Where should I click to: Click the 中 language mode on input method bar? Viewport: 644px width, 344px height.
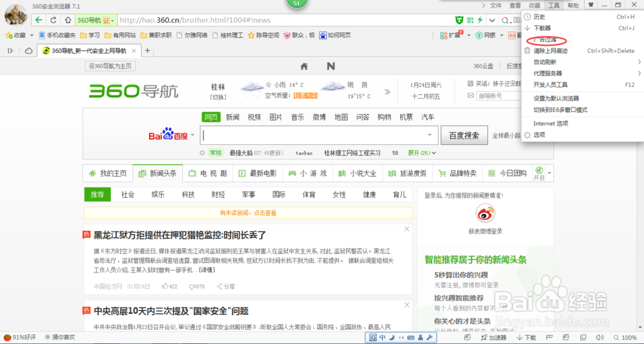[x=383, y=338]
